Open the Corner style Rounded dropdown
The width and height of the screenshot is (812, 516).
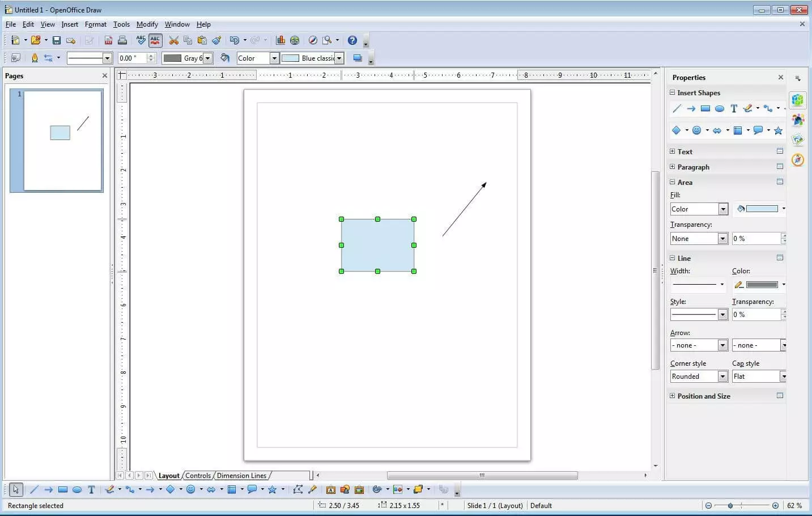(722, 377)
